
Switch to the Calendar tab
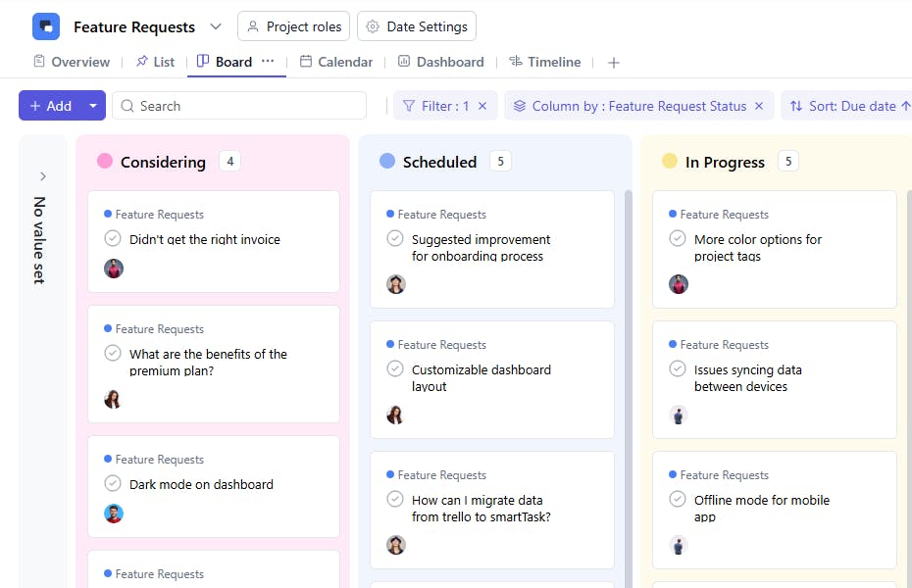click(336, 61)
